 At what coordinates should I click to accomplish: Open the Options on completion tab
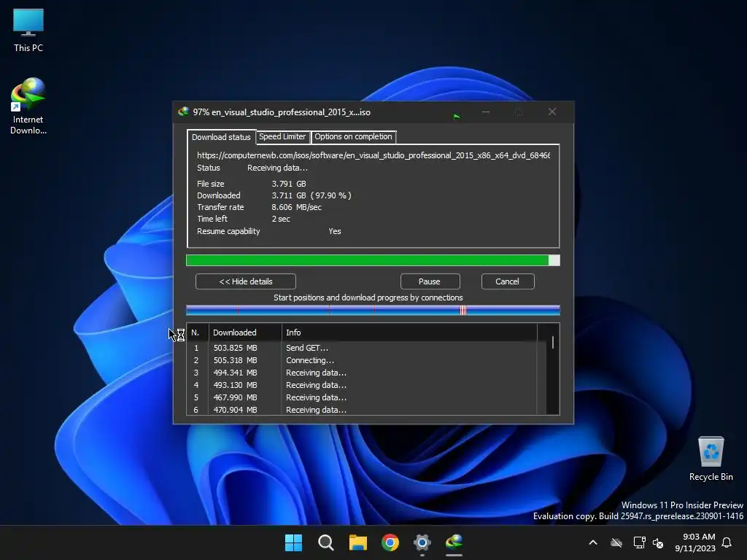pos(353,136)
